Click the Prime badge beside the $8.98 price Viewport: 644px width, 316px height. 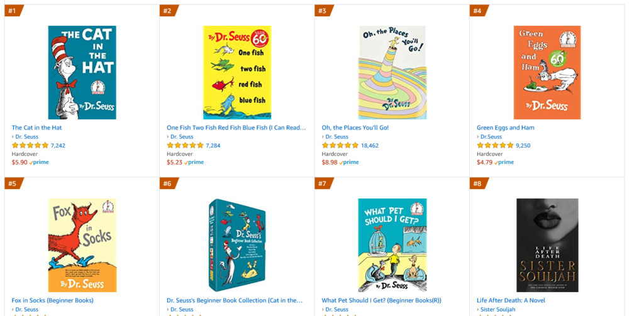(x=350, y=162)
